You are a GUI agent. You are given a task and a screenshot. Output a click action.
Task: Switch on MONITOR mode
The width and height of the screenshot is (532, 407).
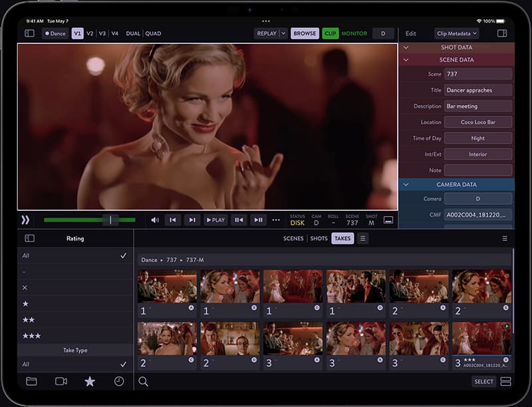coord(353,33)
